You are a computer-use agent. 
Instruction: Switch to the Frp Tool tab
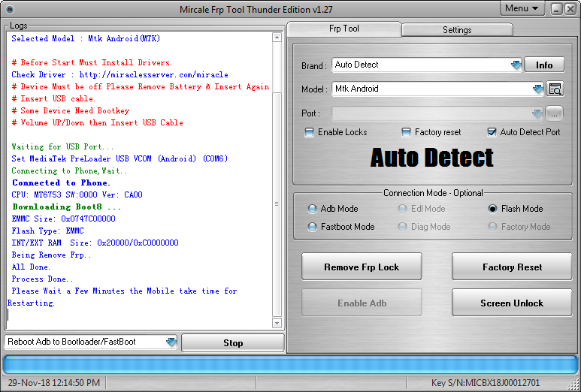pos(343,29)
